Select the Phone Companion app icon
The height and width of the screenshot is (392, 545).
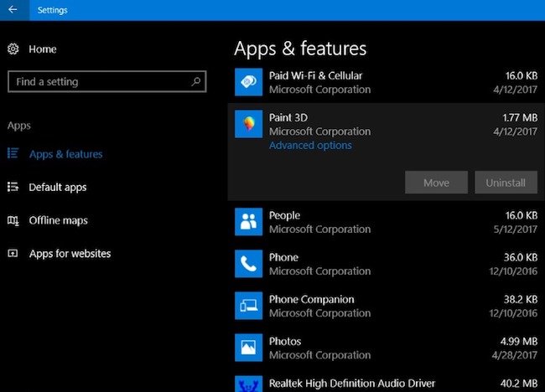[248, 306]
